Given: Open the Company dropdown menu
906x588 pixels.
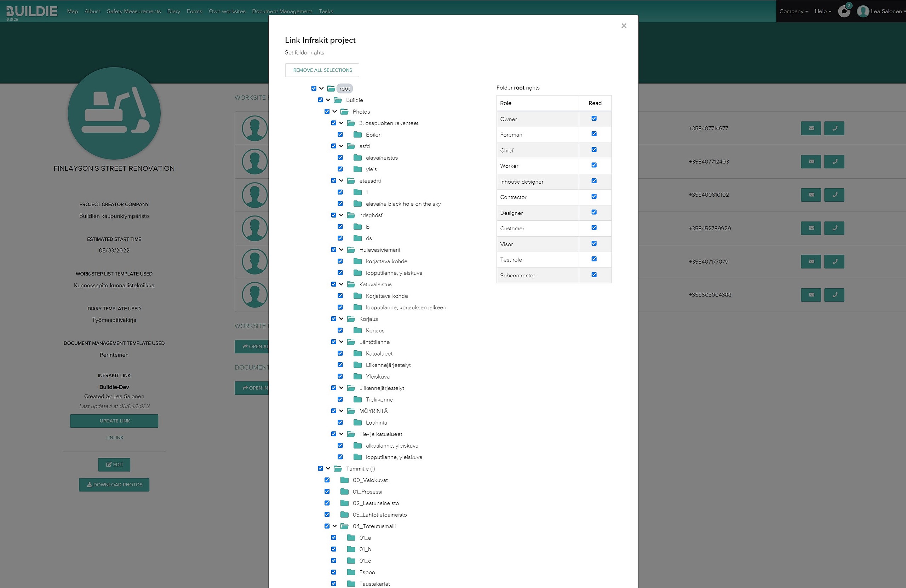Looking at the screenshot, I should click(x=793, y=11).
